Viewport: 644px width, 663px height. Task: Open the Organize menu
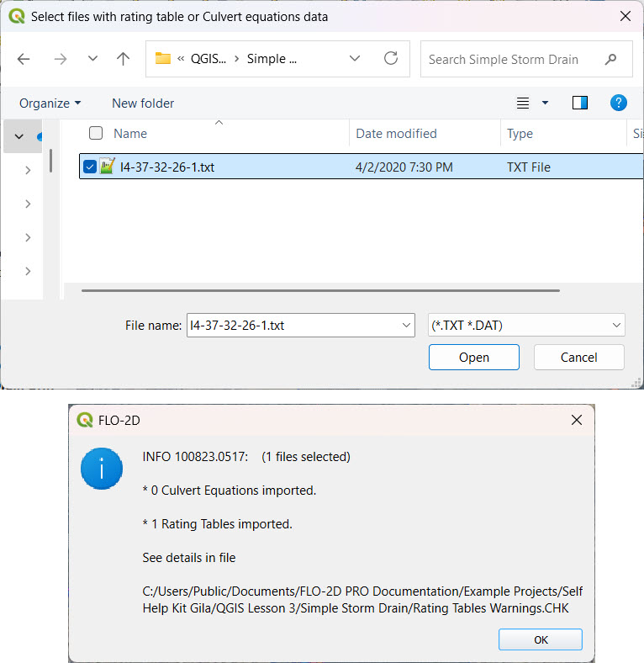click(50, 103)
